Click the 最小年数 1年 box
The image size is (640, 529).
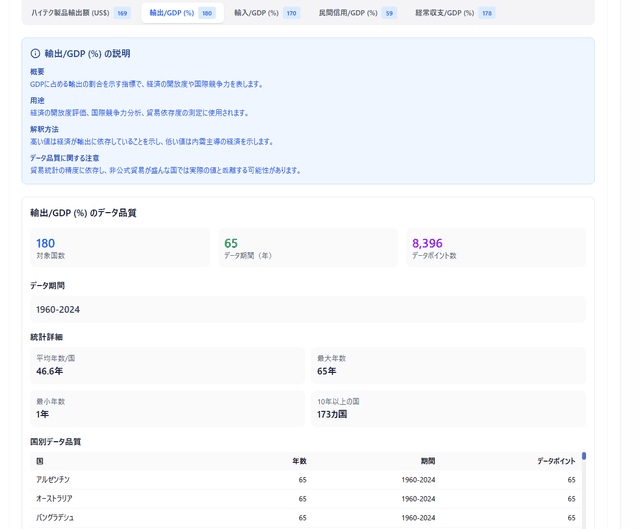pos(167,408)
